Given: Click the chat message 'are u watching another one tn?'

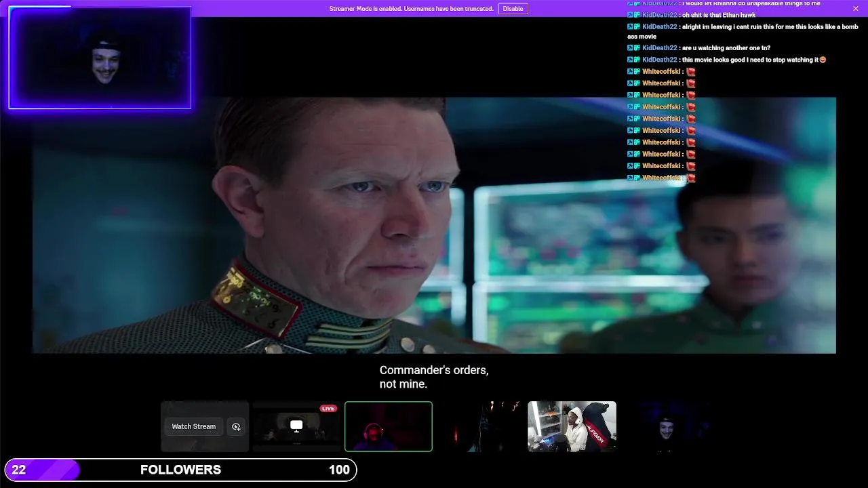Looking at the screenshot, I should [x=726, y=48].
